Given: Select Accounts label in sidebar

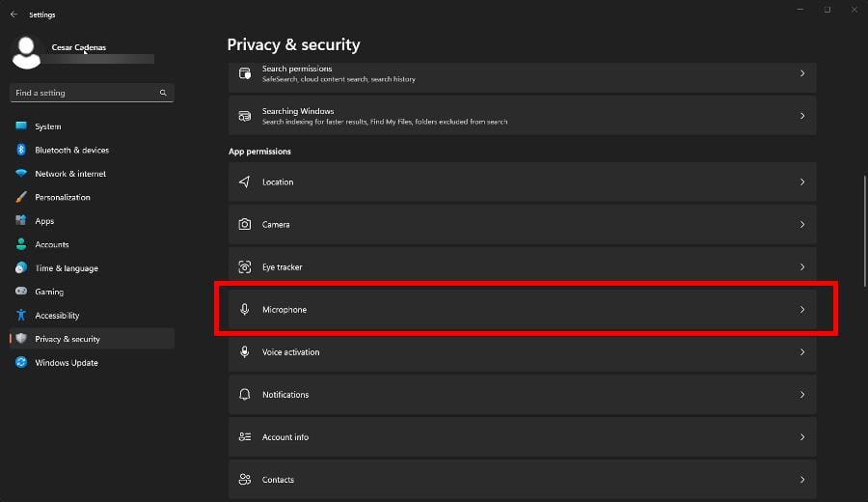Looking at the screenshot, I should coord(52,244).
